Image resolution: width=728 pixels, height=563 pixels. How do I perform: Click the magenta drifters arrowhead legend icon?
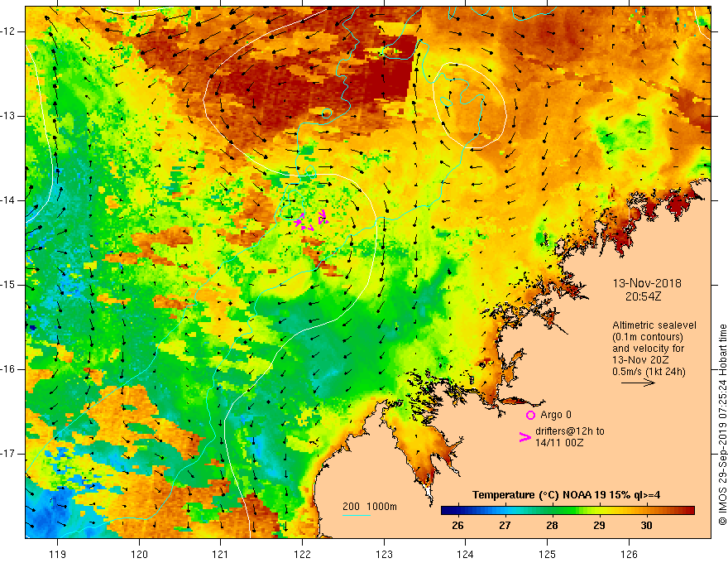click(x=525, y=437)
